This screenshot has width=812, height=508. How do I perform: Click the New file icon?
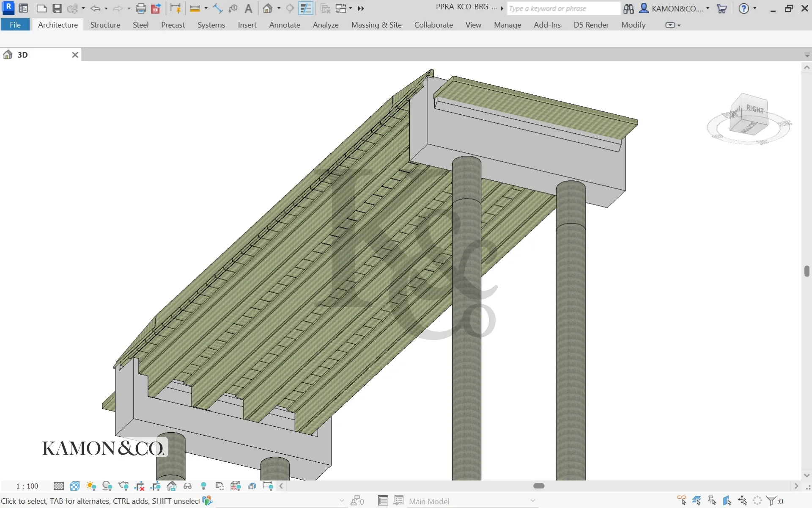point(41,8)
